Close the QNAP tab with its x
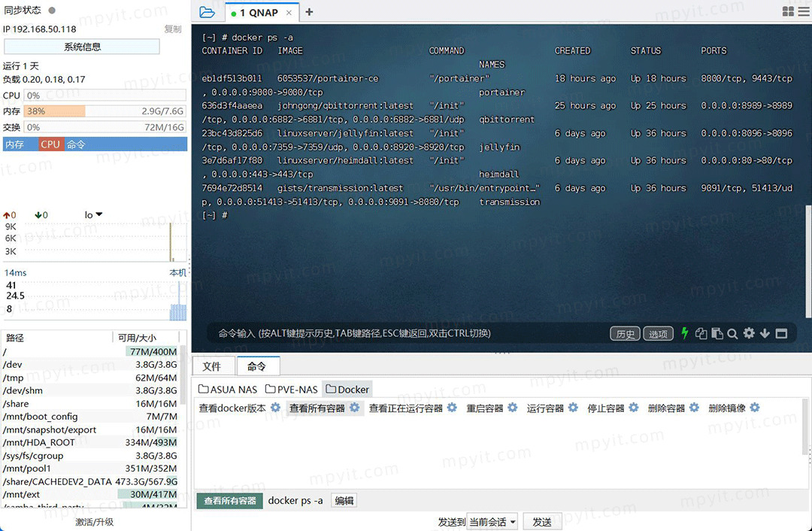This screenshot has height=531, width=812. coord(289,13)
